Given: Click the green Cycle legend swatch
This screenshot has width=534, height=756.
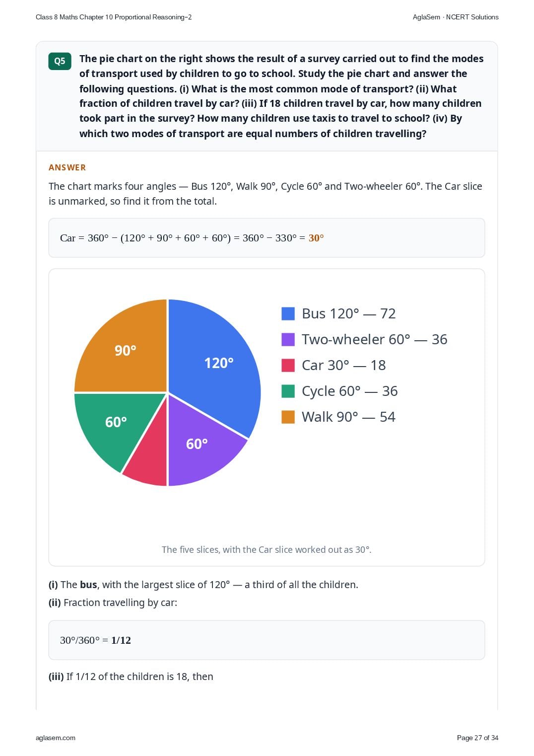Looking at the screenshot, I should [x=288, y=391].
